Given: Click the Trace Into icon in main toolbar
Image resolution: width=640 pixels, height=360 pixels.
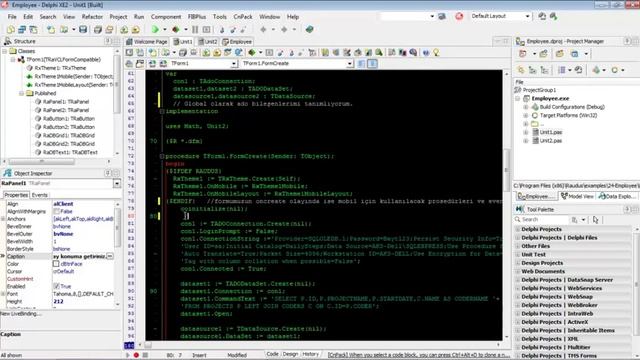Looking at the screenshot, I should [222, 29].
